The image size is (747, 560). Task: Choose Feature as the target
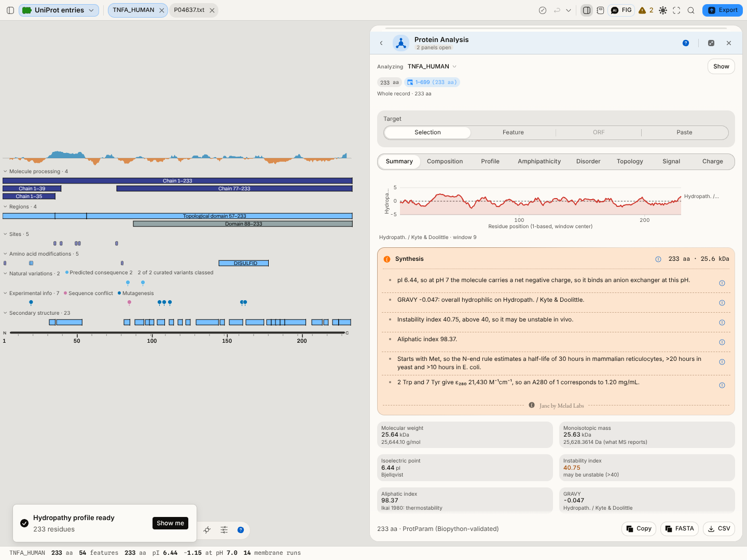coord(513,133)
